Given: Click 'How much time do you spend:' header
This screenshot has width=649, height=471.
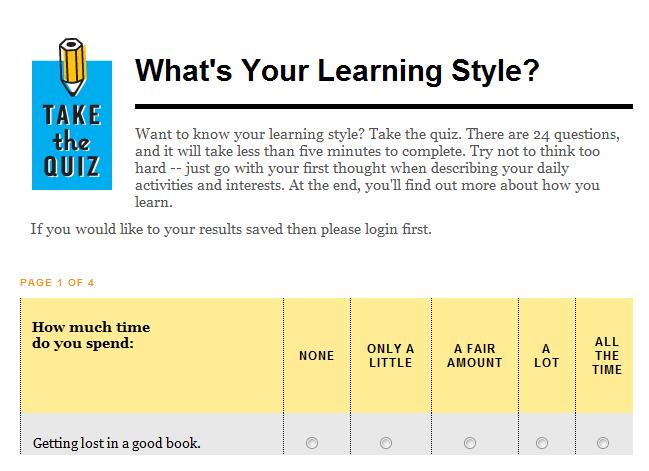Looking at the screenshot, I should 91,335.
